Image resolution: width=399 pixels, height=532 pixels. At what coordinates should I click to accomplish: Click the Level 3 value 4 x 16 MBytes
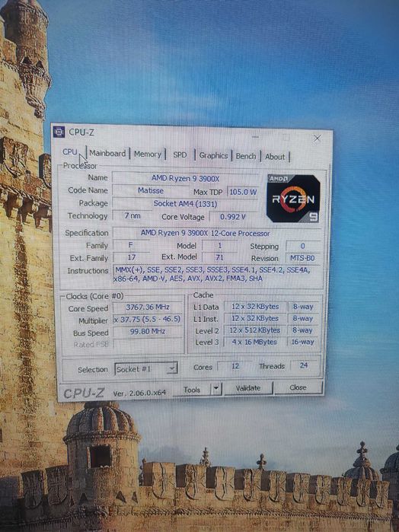pyautogui.click(x=254, y=342)
